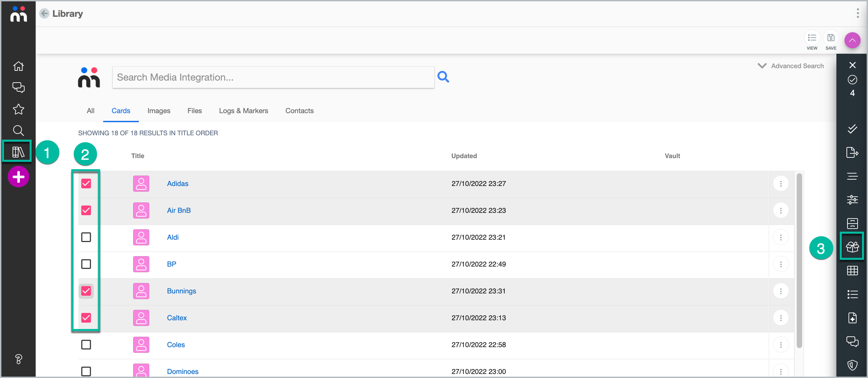Uncheck the Adidas card checkbox
868x378 pixels.
(86, 183)
